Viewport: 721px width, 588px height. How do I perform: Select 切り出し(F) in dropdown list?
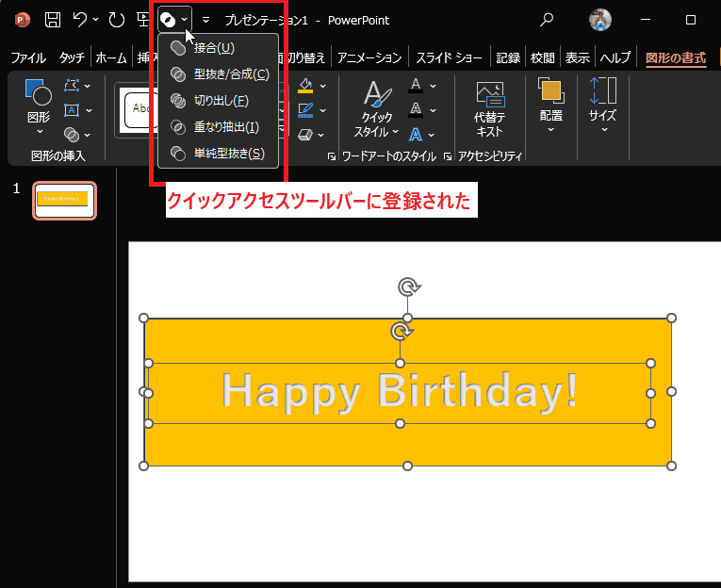pos(221,100)
